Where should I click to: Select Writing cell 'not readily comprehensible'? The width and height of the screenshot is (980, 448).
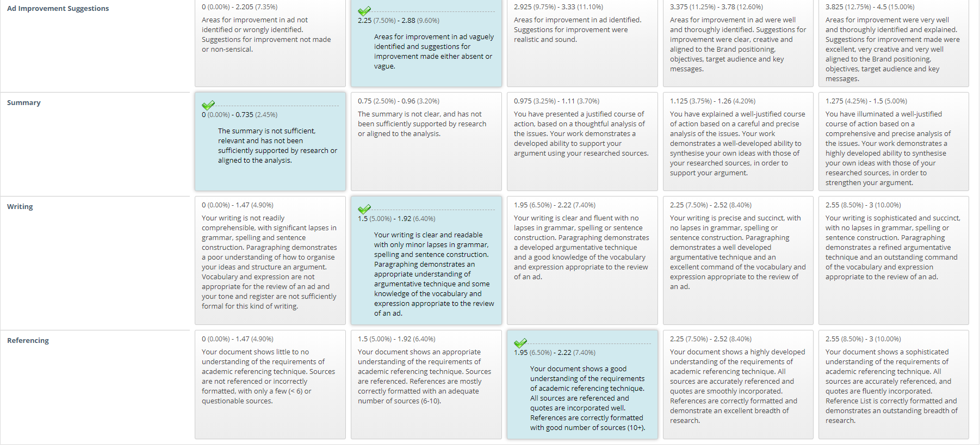(270, 261)
